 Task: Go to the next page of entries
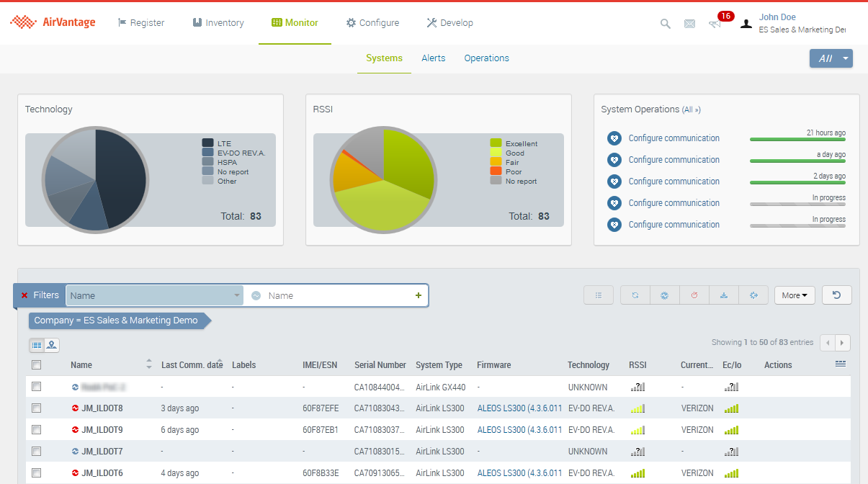[843, 343]
